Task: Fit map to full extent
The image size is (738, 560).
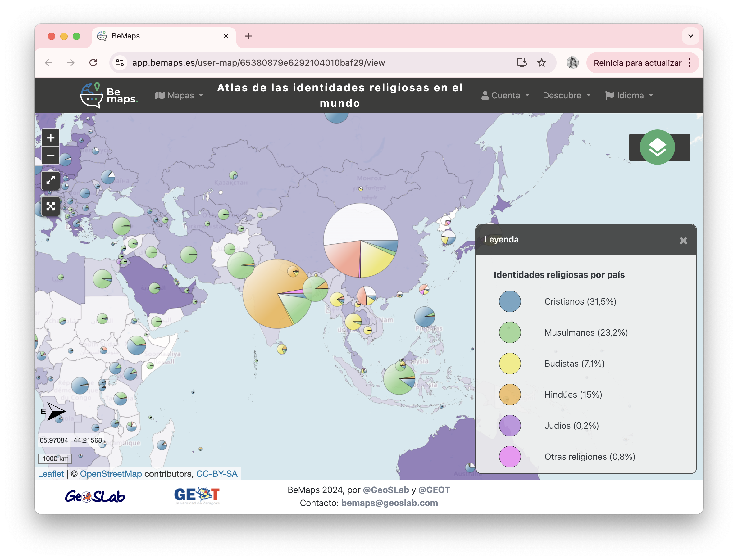Action: tap(50, 206)
